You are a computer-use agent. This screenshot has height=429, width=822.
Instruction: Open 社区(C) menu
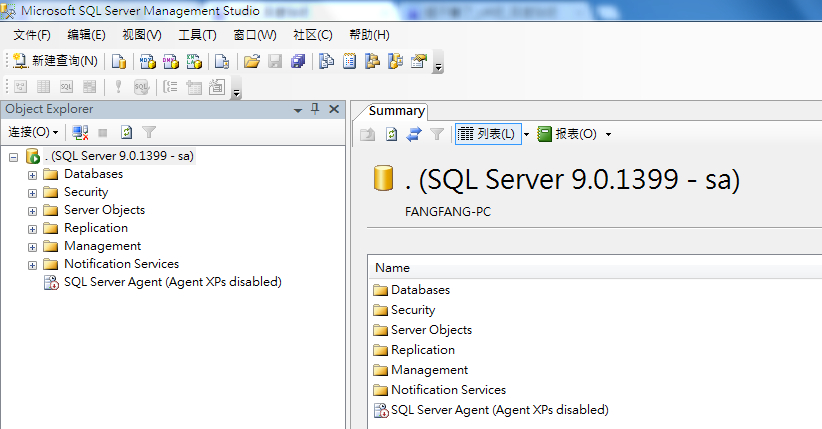click(x=312, y=35)
